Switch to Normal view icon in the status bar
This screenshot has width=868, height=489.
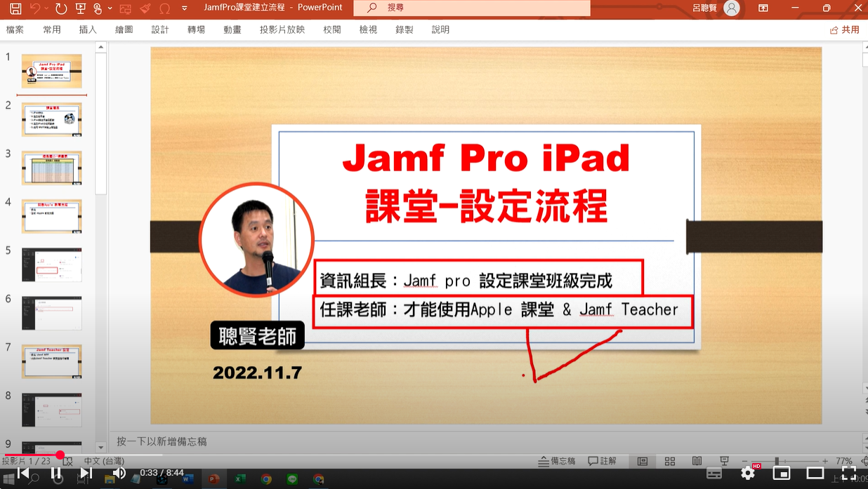(x=643, y=461)
